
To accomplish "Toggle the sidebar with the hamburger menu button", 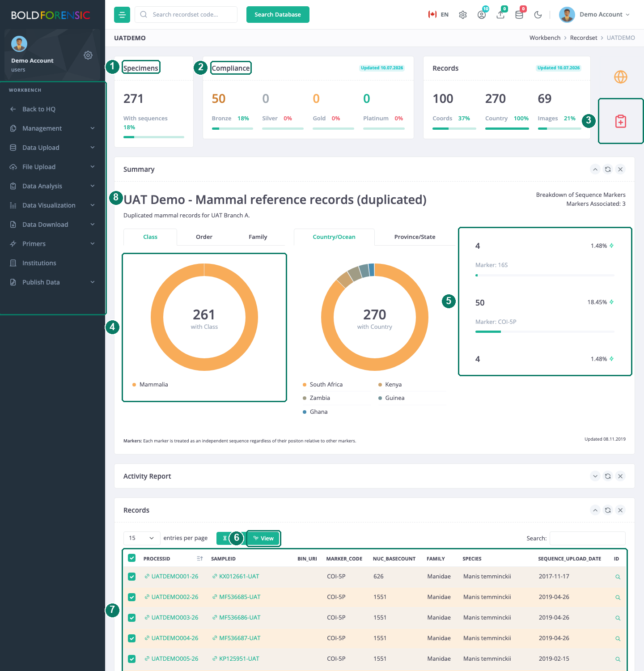I will (x=122, y=15).
